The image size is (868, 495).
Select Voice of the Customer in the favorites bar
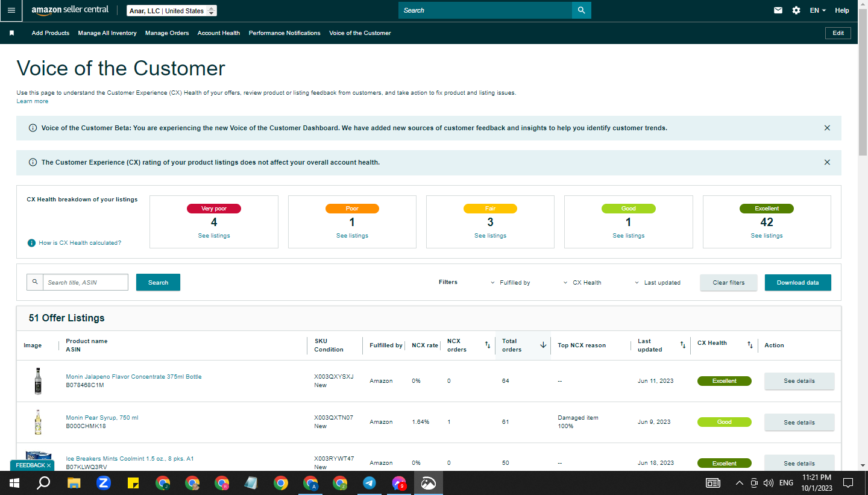(x=360, y=33)
